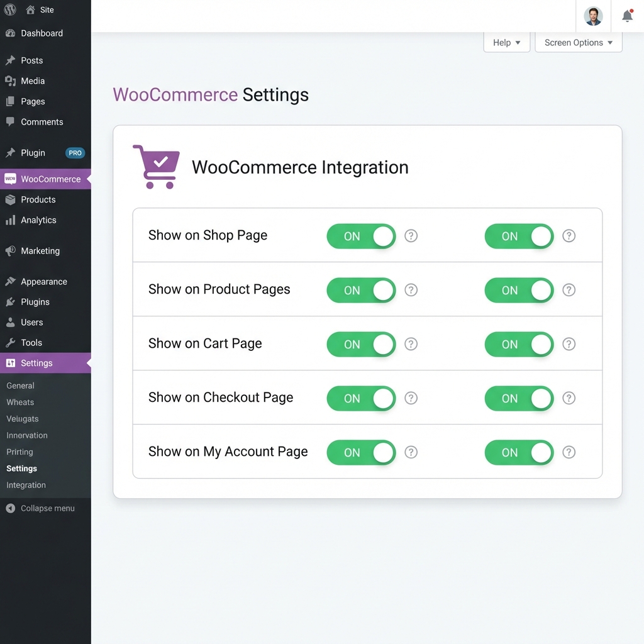This screenshot has height=644, width=644.
Task: Click the Marketing megaphone icon
Action: coord(10,250)
